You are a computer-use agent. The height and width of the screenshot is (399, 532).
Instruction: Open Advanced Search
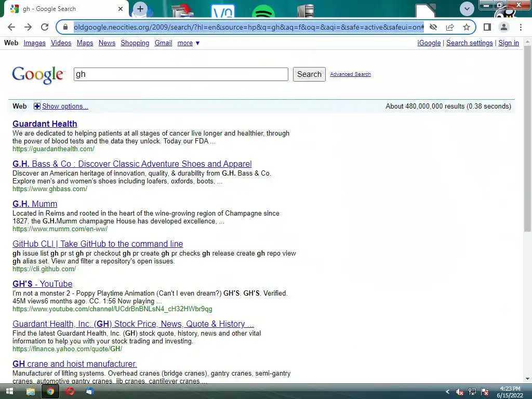click(350, 74)
